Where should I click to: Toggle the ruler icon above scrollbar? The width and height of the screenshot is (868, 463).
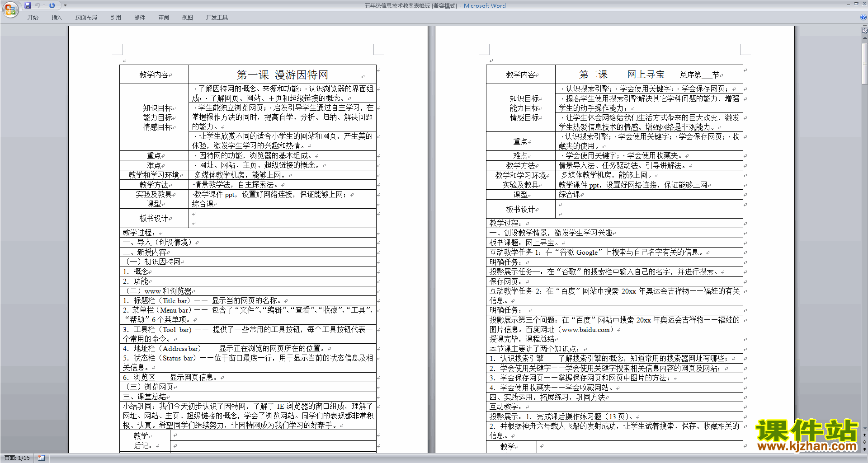click(x=865, y=31)
